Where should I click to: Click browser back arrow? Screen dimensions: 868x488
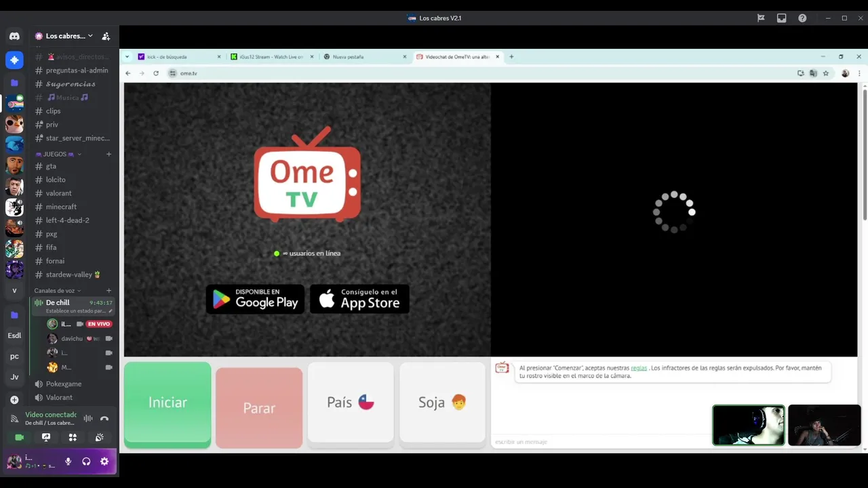[128, 73]
